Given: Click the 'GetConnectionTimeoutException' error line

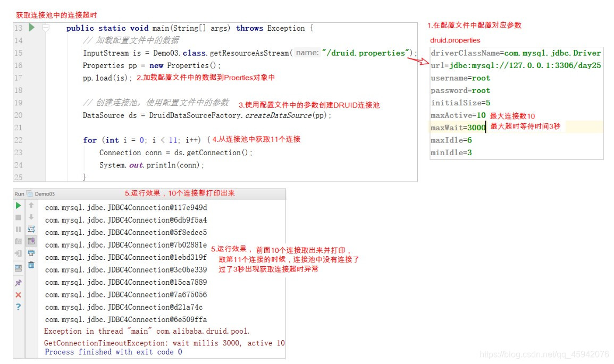Looking at the screenshot, I should (x=164, y=343).
